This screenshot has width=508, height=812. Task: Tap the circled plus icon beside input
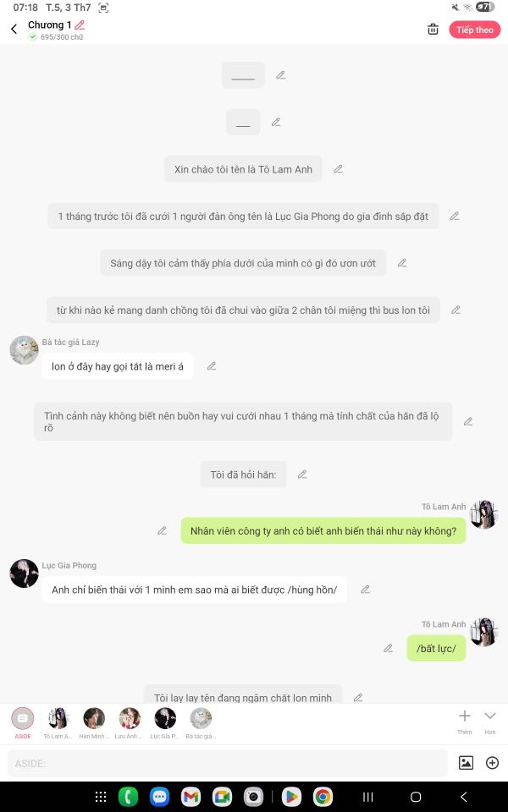click(x=492, y=763)
